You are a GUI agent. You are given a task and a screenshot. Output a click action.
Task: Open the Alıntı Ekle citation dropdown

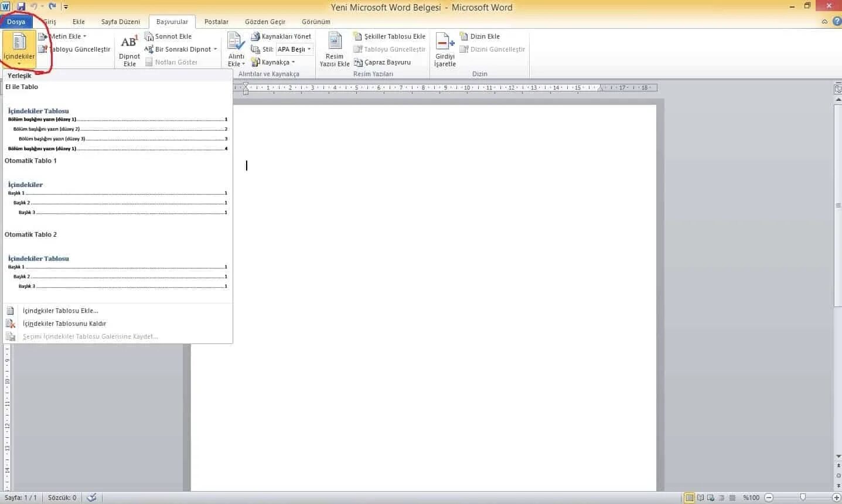coord(236,50)
